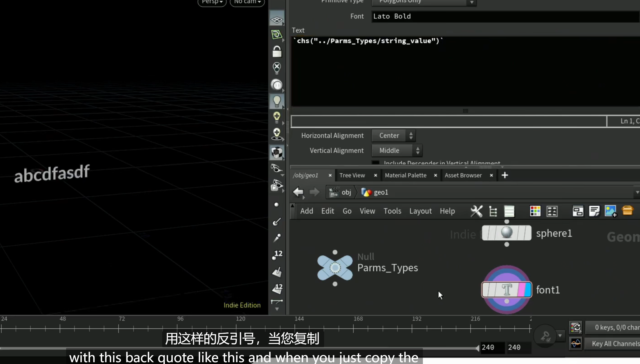Expand the No cam camera menu
The height and width of the screenshot is (364, 640).
(247, 2)
